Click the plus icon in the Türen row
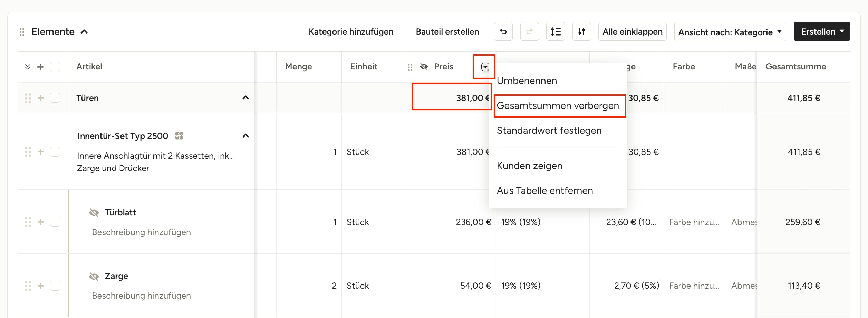Image resolution: width=868 pixels, height=318 pixels. point(41,98)
